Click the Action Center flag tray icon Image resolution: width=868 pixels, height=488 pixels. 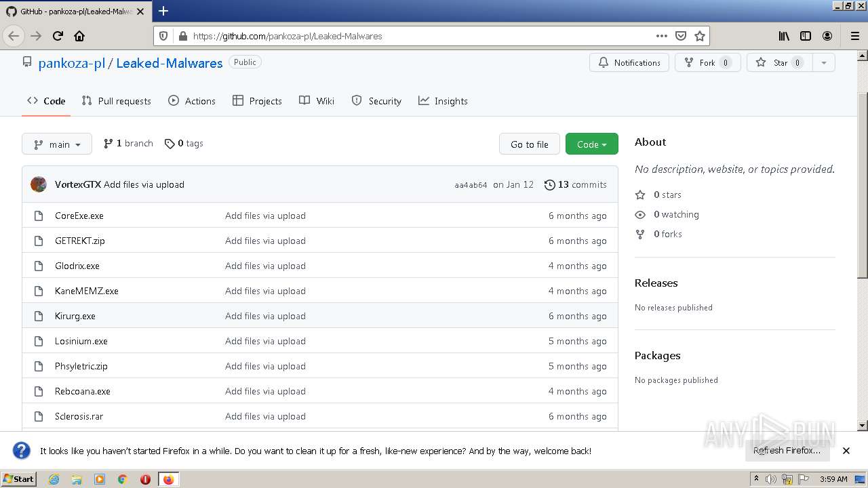click(x=804, y=479)
